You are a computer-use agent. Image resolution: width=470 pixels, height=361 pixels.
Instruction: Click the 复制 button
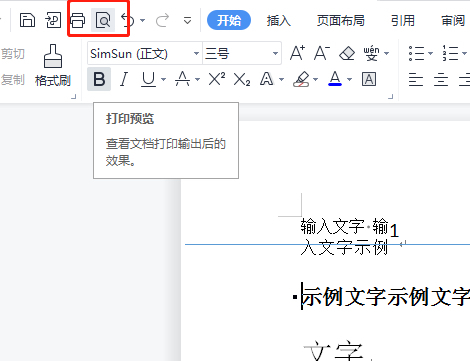(13, 80)
